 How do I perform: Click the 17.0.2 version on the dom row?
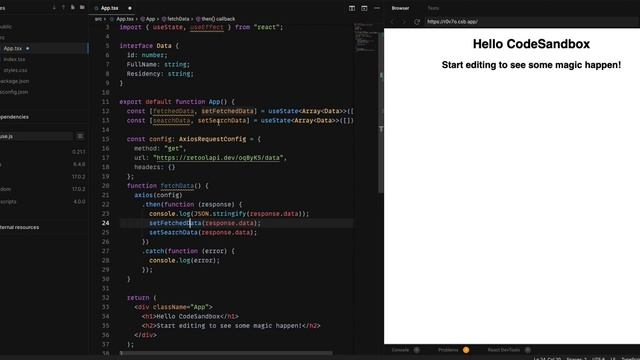pos(78,189)
